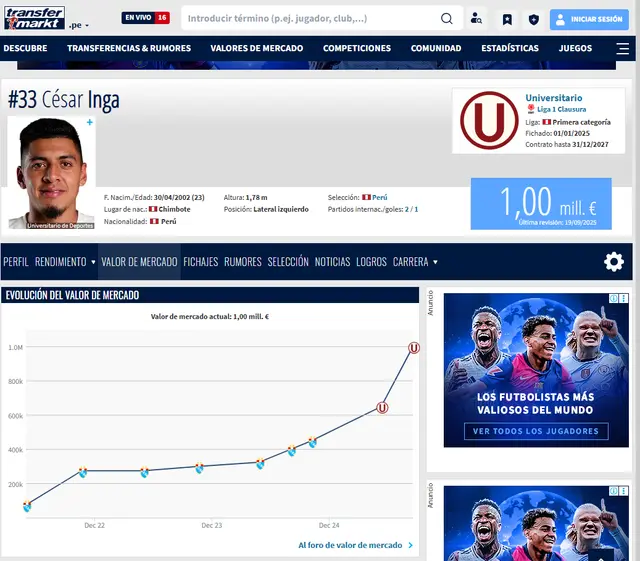This screenshot has width=640, height=561.
Task: Open the advanced player search icon
Action: point(476,19)
